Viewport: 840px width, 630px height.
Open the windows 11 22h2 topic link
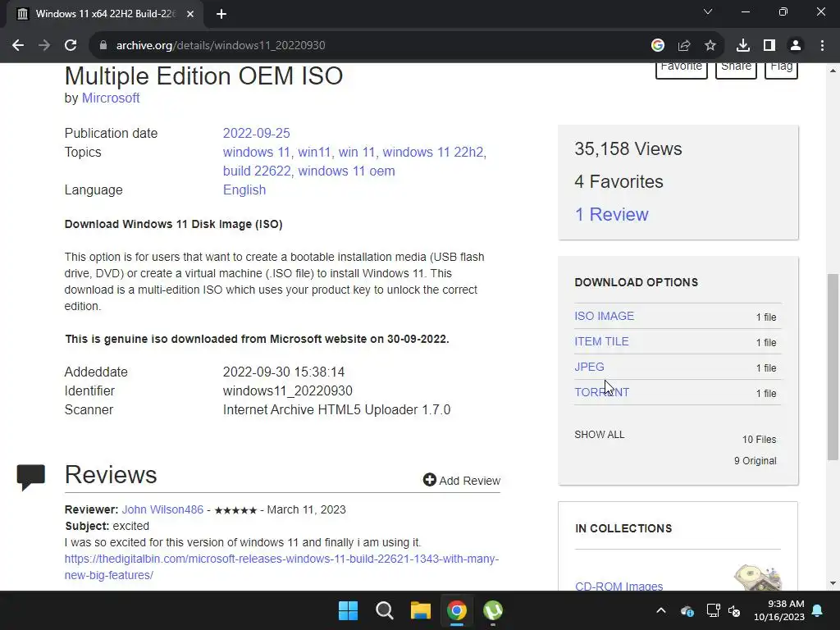tap(433, 152)
